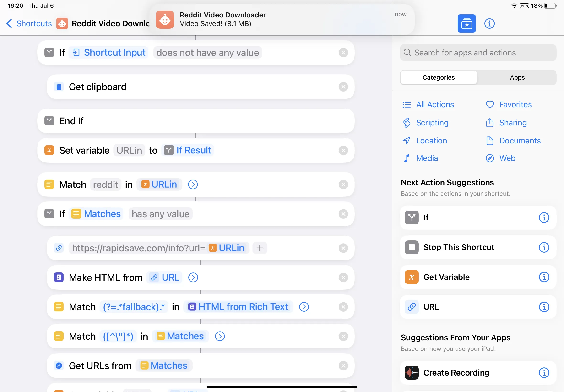The width and height of the screenshot is (564, 392).
Task: Open Documents category
Action: coord(513,141)
